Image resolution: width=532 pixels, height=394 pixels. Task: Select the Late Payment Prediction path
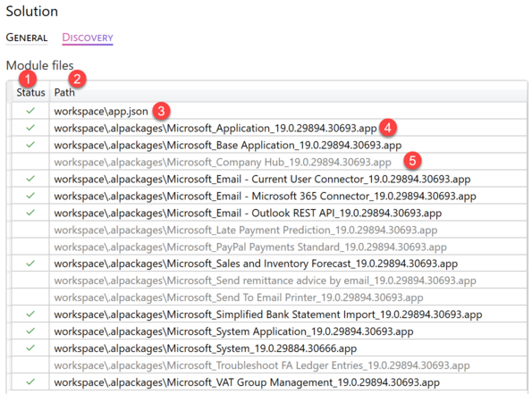246,230
